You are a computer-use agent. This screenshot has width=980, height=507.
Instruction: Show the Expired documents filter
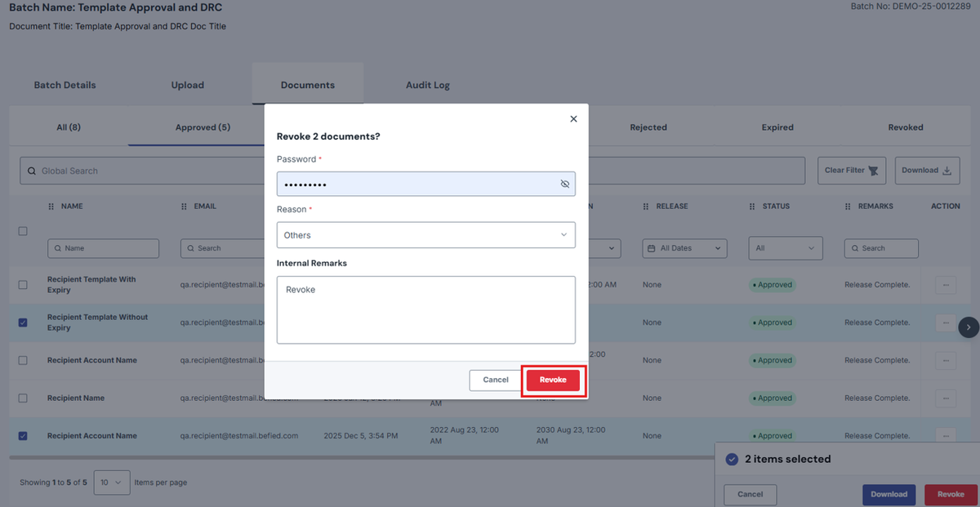777,127
